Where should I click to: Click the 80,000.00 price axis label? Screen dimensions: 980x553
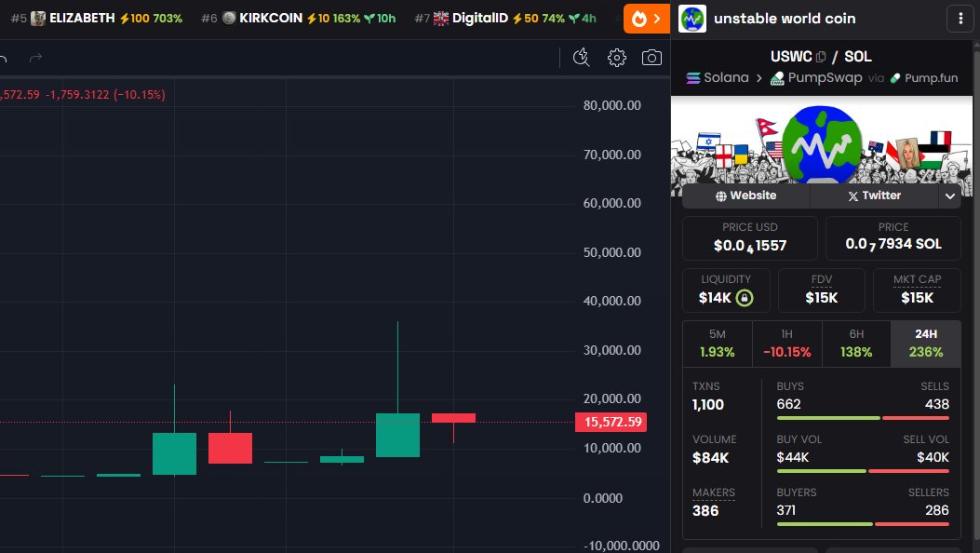(x=611, y=105)
